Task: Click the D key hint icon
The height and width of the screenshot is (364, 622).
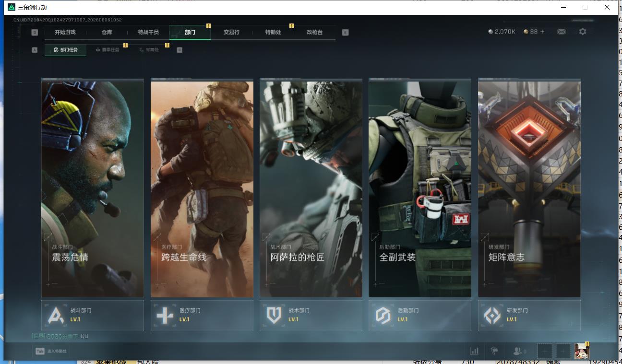Action: 179,50
